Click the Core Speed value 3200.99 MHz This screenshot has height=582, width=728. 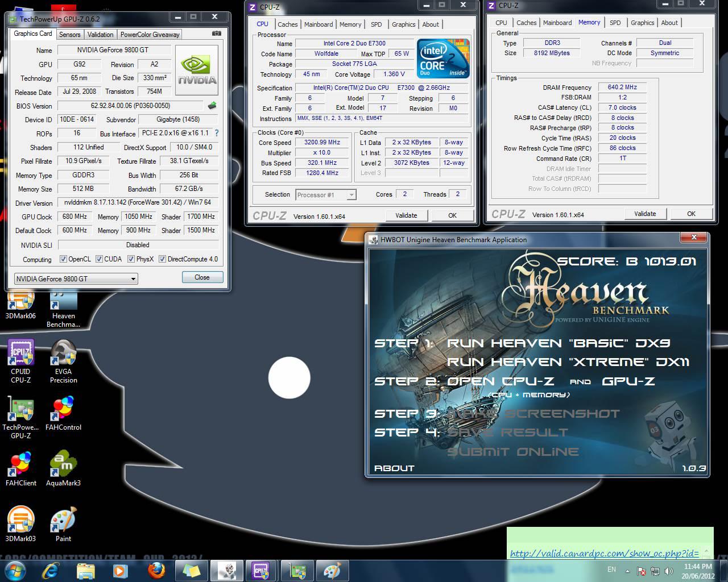322,143
